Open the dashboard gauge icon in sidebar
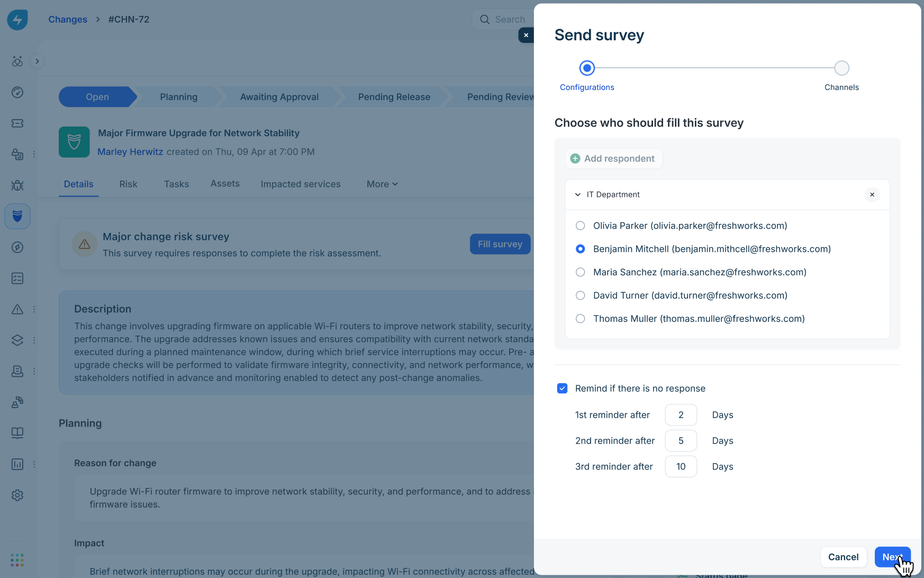The height and width of the screenshot is (578, 924). pos(17,93)
